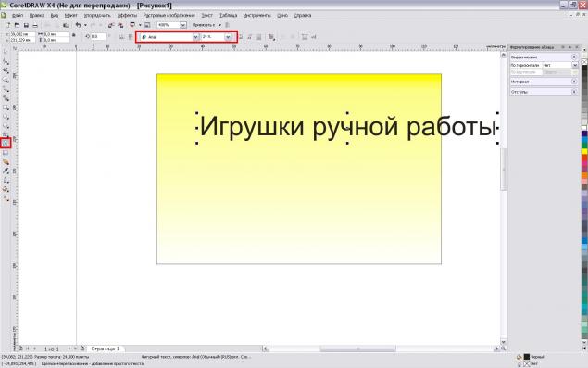
Task: Open the Эффекты menu
Action: coord(127,16)
